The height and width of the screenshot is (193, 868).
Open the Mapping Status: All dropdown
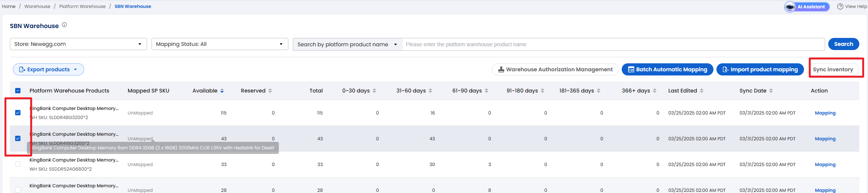click(x=220, y=44)
